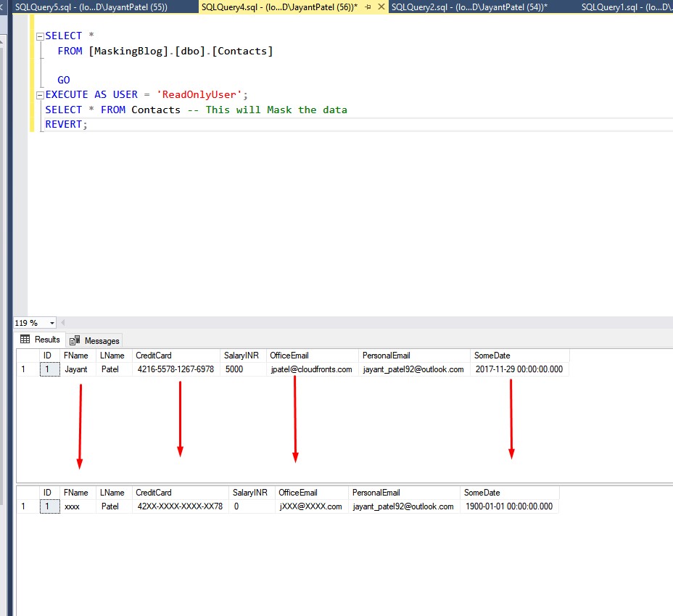Click the GO keyword in the editor

(x=64, y=81)
